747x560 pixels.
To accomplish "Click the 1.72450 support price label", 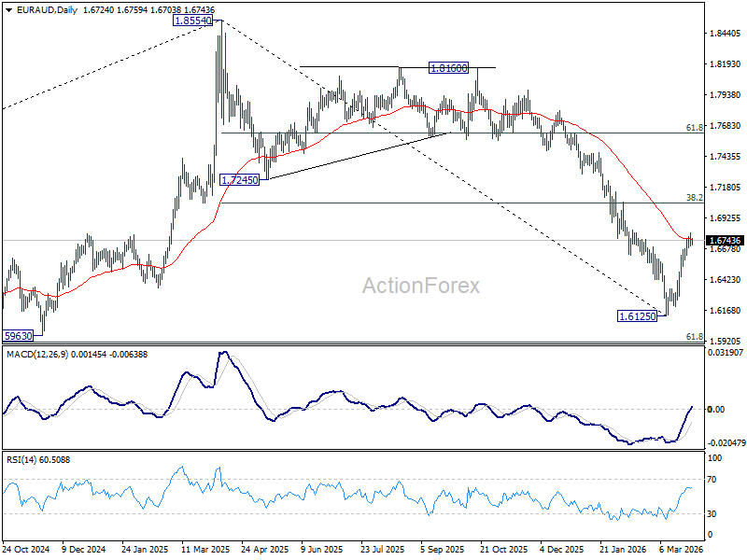I will pos(240,180).
